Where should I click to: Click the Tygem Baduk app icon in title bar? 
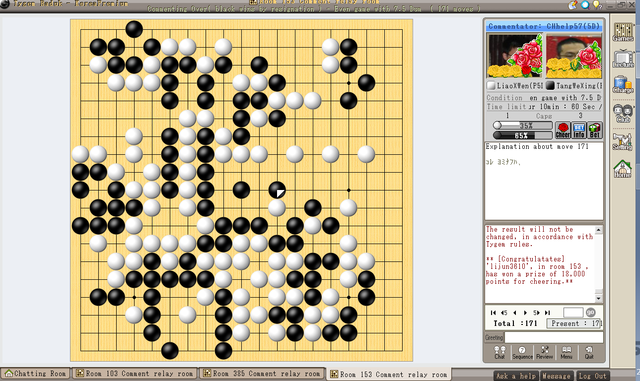(5, 4)
